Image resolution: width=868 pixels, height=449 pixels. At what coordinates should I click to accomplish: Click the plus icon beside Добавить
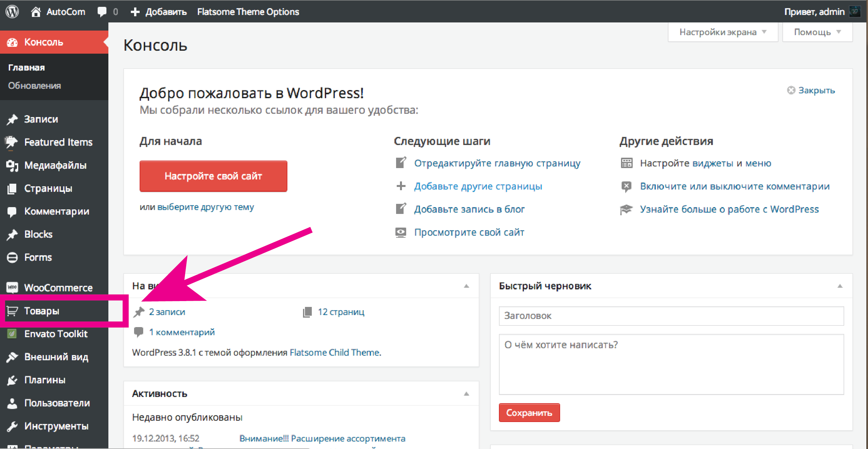tap(135, 12)
